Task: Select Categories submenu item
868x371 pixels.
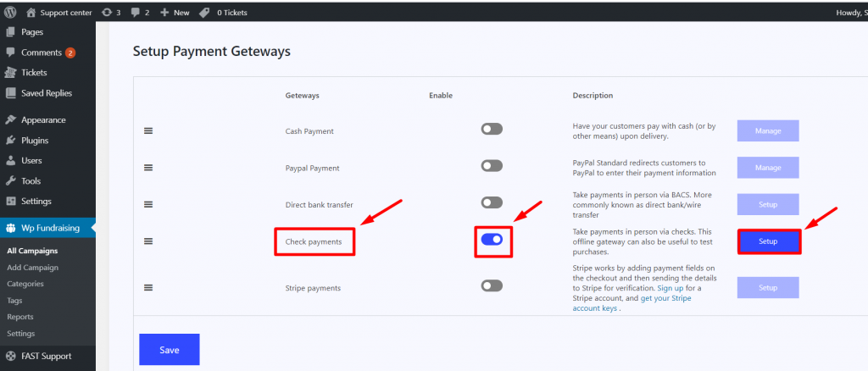Action: (25, 284)
